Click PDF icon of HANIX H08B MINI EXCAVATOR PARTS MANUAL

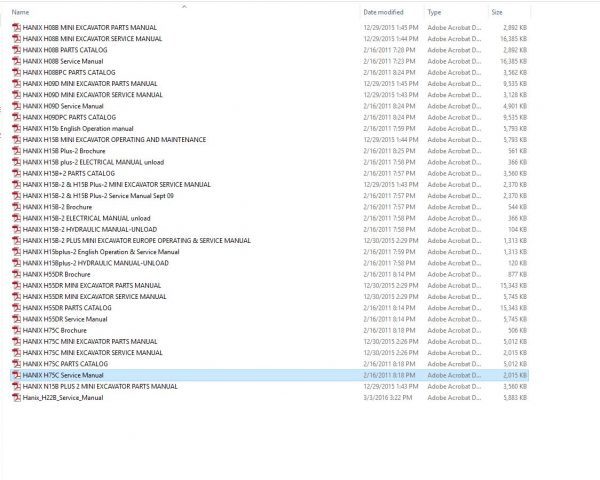(16, 28)
